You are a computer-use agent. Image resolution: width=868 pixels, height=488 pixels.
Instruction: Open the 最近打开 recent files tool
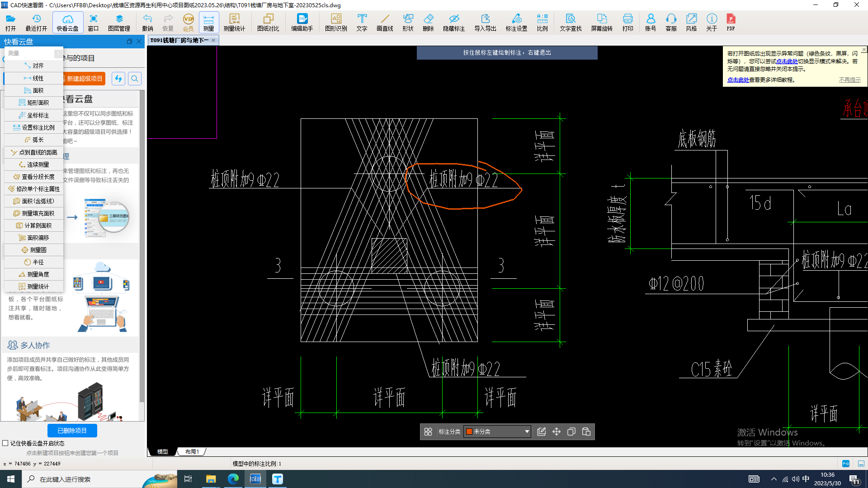(36, 22)
